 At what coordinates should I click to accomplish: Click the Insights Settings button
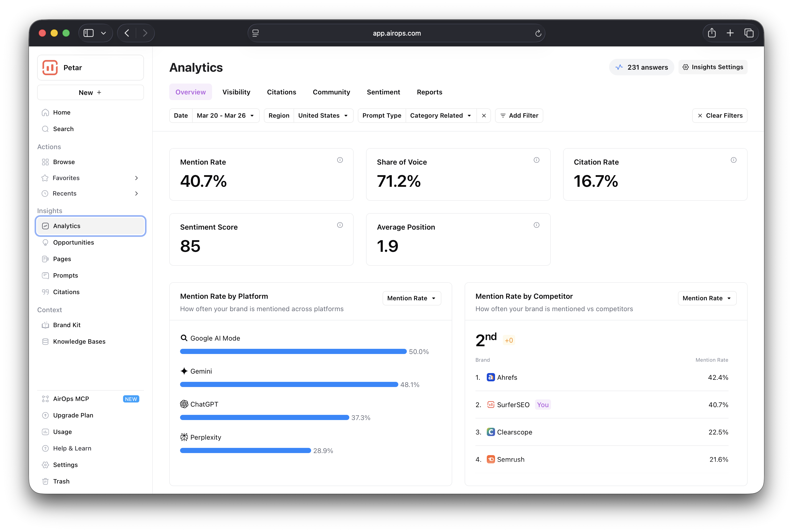pos(713,67)
